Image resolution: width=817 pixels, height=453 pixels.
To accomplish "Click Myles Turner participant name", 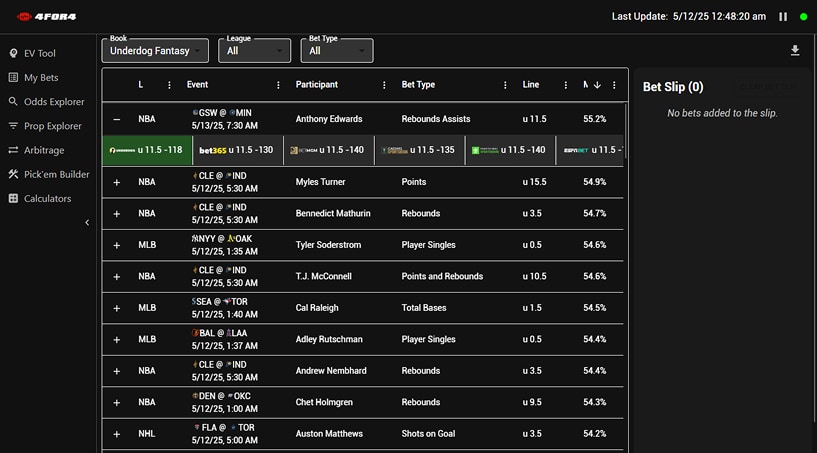I will 320,182.
